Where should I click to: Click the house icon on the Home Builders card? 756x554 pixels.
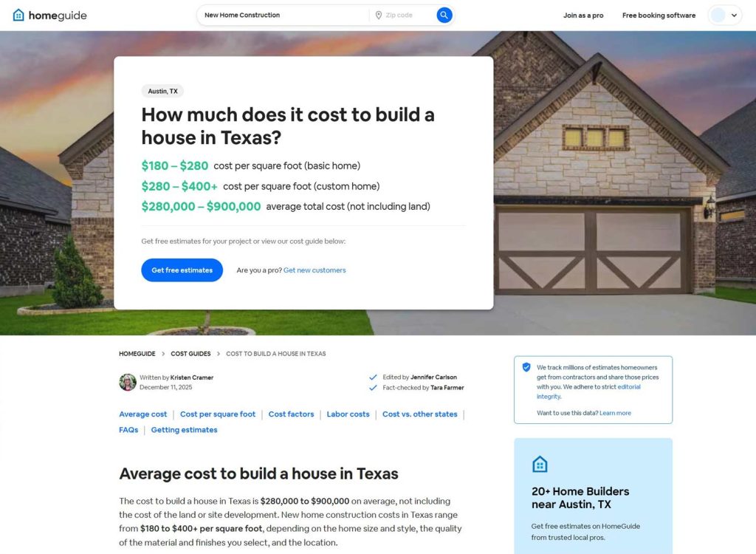click(x=540, y=464)
